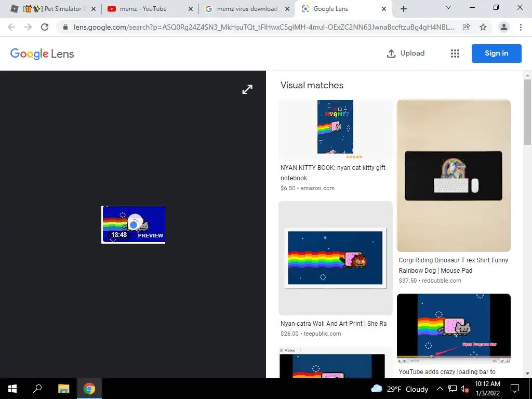Image resolution: width=532 pixels, height=399 pixels.
Task: Expand the source image fullscreen arrows
Action: coord(247,89)
